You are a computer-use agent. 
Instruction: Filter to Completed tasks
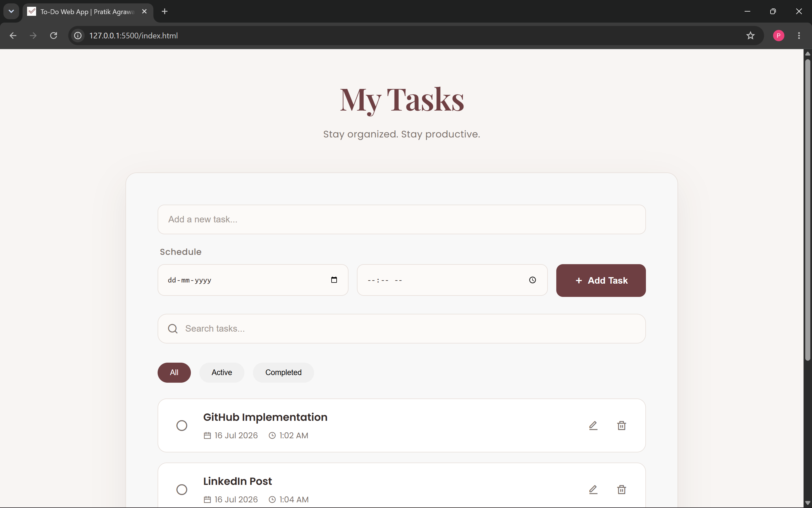284,373
